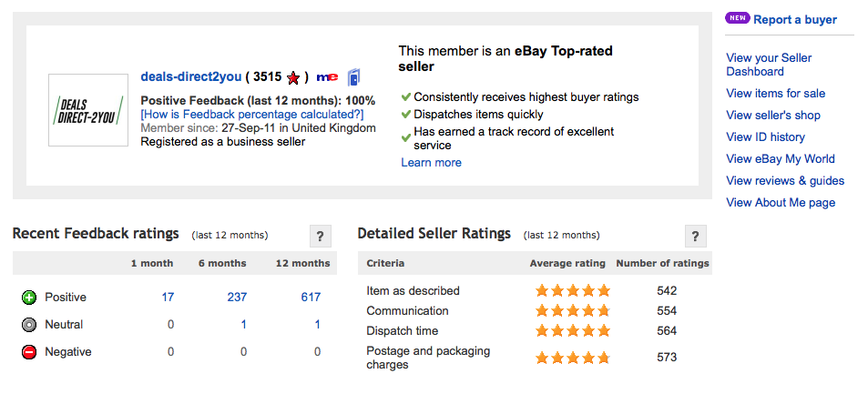Open View reviews & guides
Image resolution: width=868 pixels, height=394 pixels.
click(785, 180)
